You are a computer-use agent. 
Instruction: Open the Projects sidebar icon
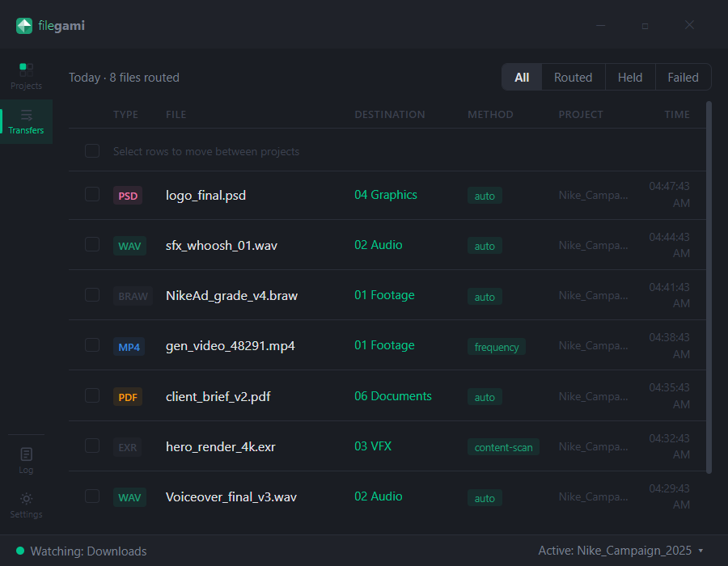pyautogui.click(x=26, y=77)
